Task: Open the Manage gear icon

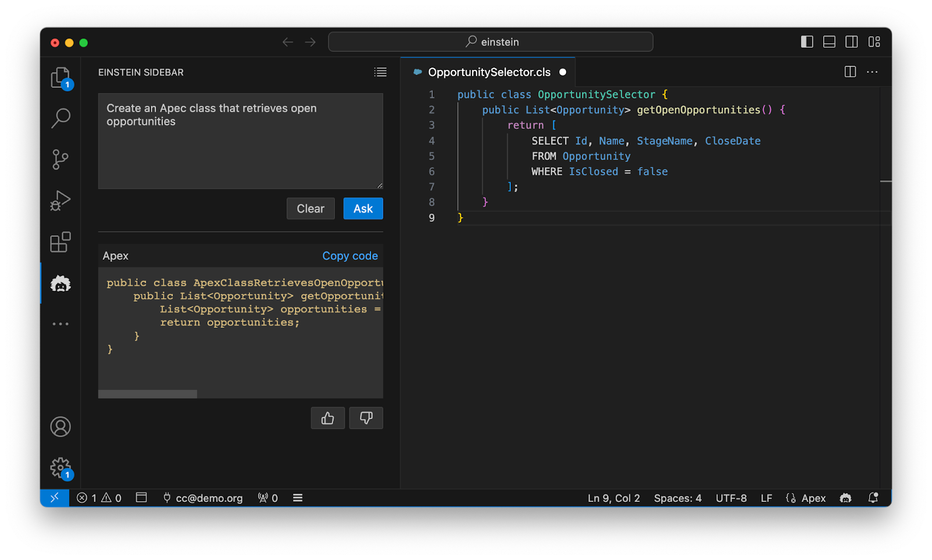Action: pos(61,467)
